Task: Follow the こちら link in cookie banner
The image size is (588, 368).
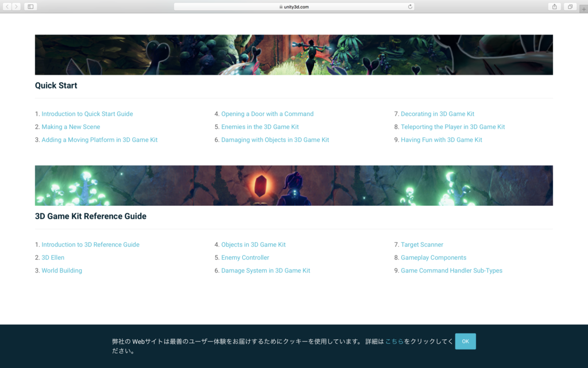Action: pyautogui.click(x=394, y=342)
